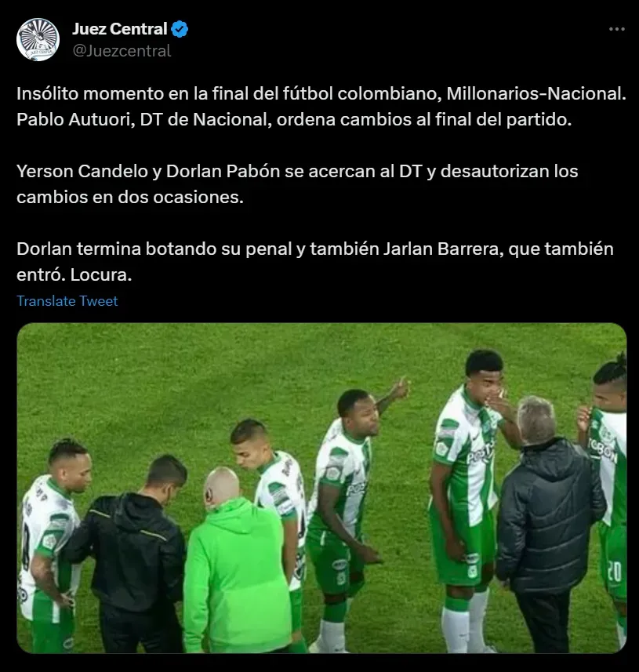Screen dimensions: 639x672
Task: Click the word 'Locura.' ending the tweet
Action: point(100,274)
